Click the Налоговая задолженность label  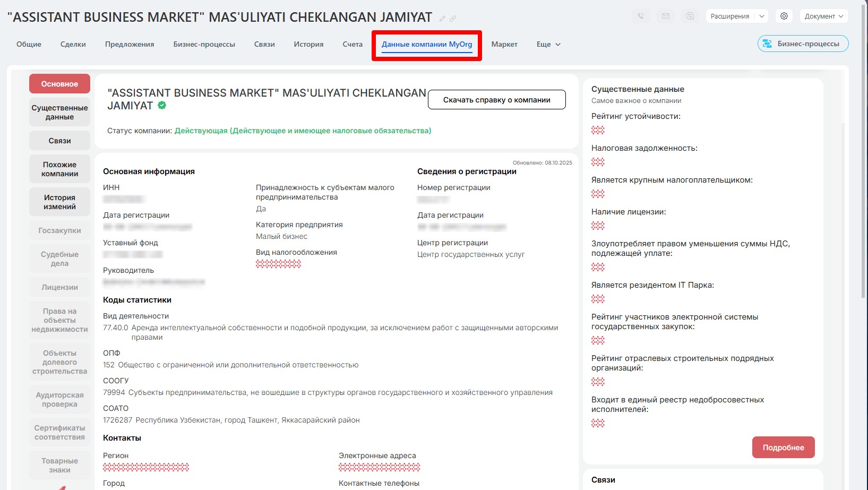pos(644,148)
